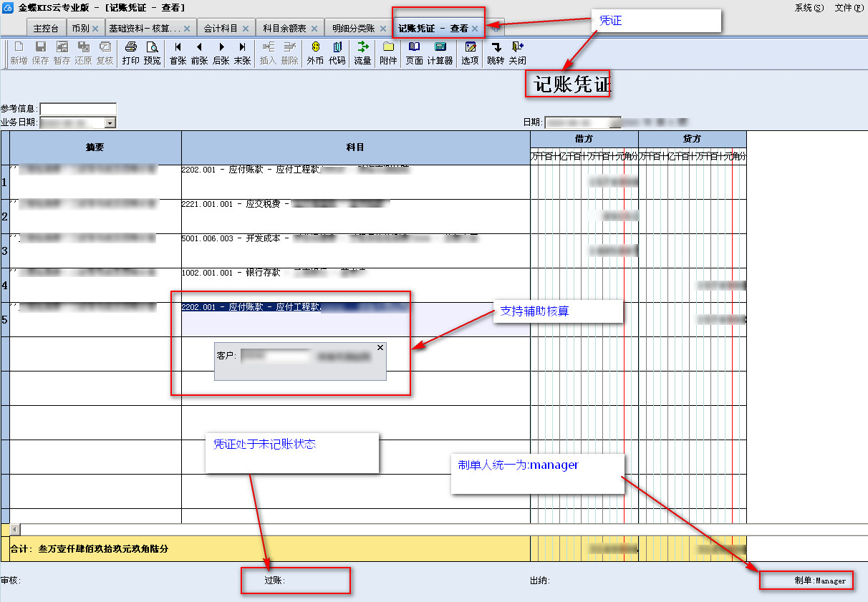Open the 流量 cash flow tool
Viewport: 868px width, 602px height.
pyautogui.click(x=362, y=53)
